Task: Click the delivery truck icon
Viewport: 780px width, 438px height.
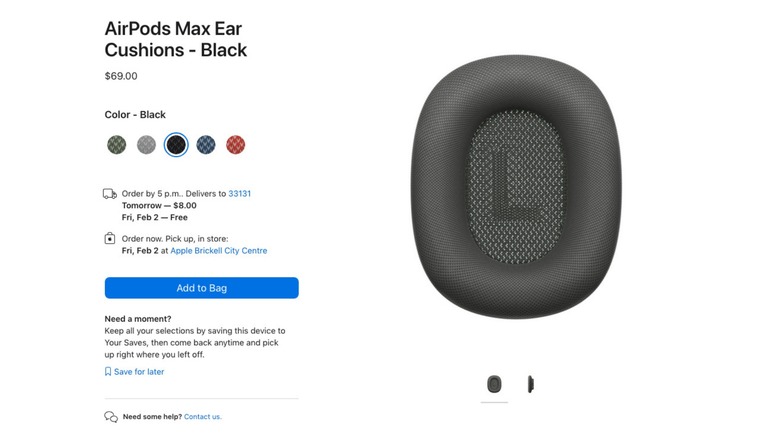Action: pos(110,194)
